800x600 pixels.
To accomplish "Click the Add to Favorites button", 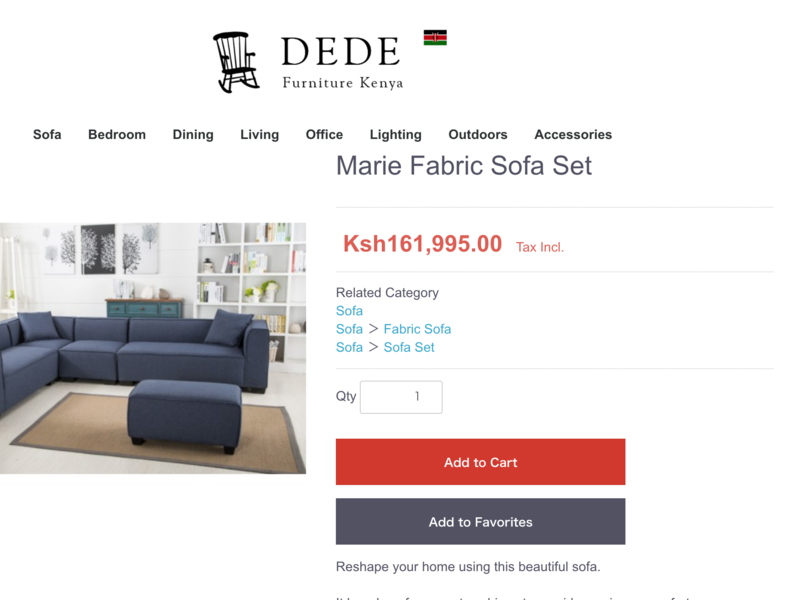I will [x=481, y=521].
